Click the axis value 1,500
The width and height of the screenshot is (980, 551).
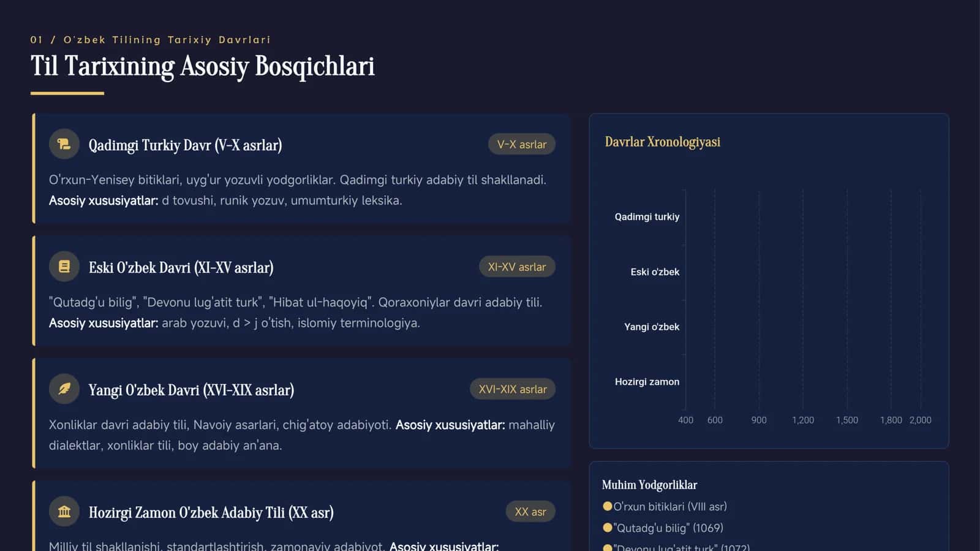click(847, 420)
